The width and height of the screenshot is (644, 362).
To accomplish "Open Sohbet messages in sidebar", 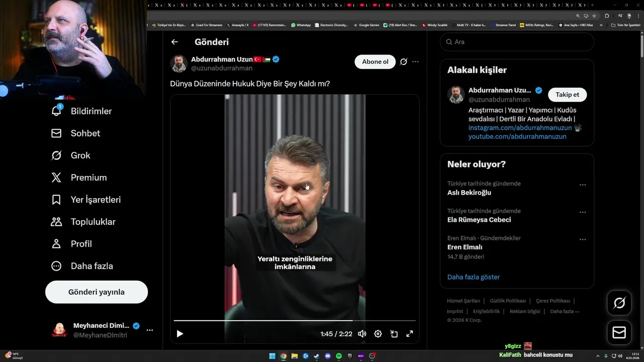I will [x=75, y=133].
